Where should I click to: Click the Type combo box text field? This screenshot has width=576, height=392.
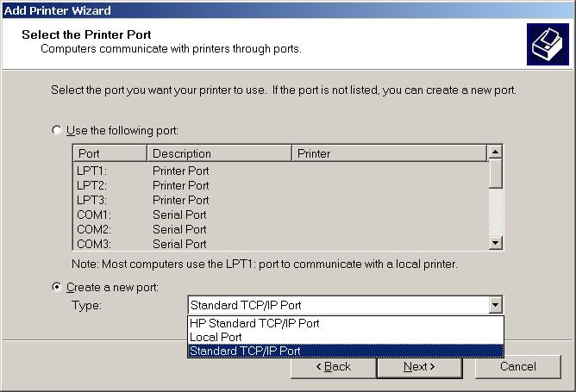(336, 305)
